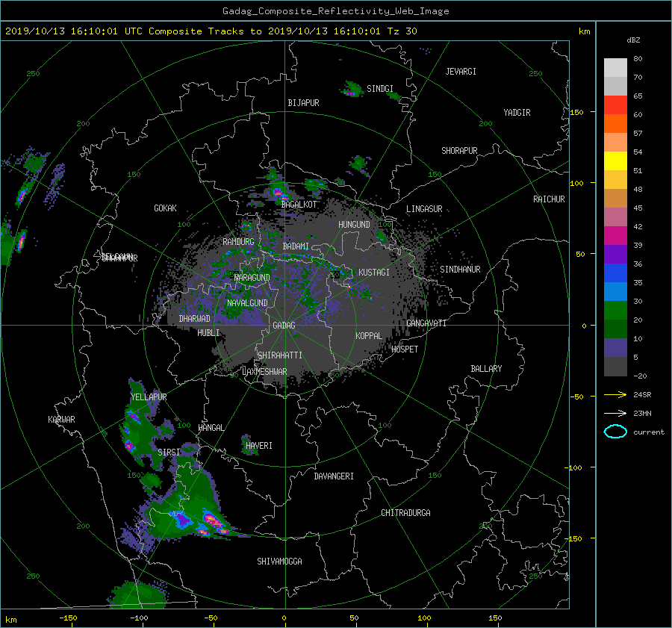Click the NAVALGUND city label
Viewport: 672px width, 628px height.
[247, 303]
